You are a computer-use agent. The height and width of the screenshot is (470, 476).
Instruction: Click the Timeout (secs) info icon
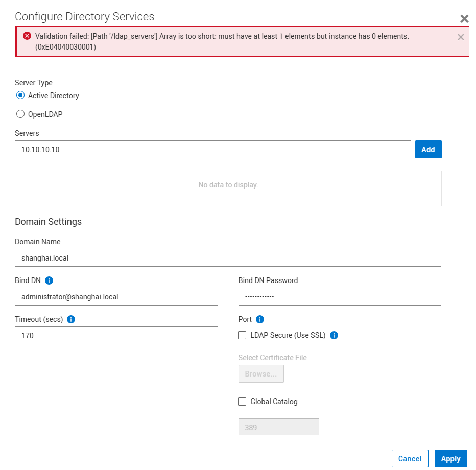point(71,319)
